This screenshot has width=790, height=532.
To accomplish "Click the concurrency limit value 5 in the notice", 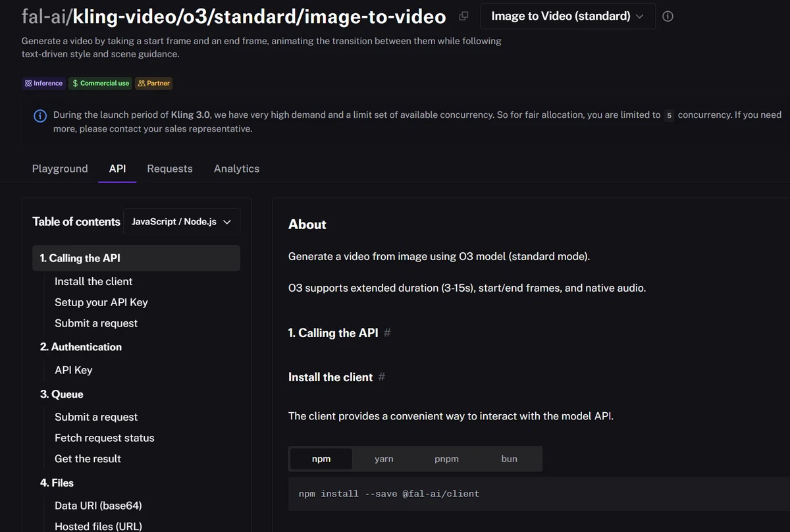I will pos(670,115).
